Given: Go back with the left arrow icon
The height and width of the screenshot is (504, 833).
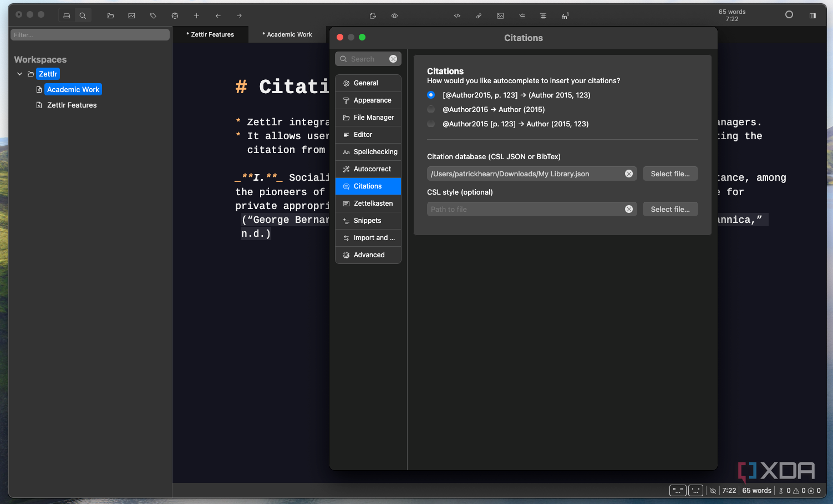Looking at the screenshot, I should point(218,16).
